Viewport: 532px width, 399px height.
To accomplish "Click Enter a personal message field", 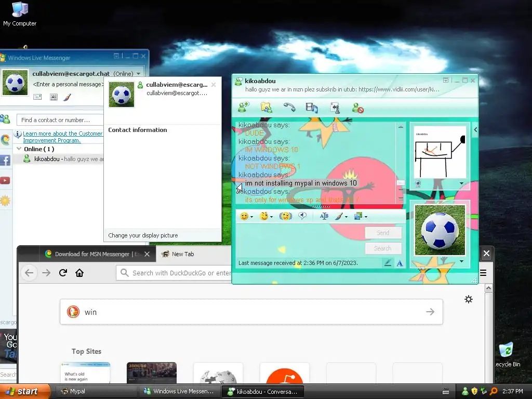I will (68, 84).
